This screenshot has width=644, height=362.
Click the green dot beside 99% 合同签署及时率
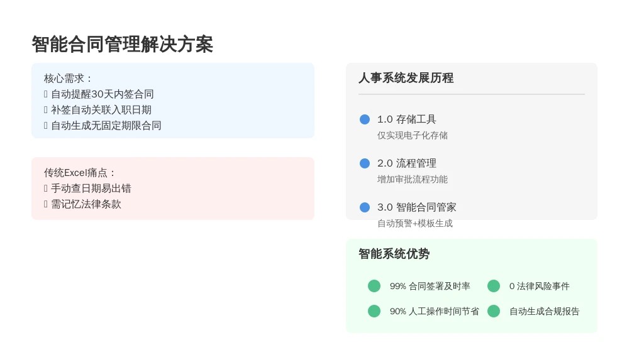coord(374,286)
